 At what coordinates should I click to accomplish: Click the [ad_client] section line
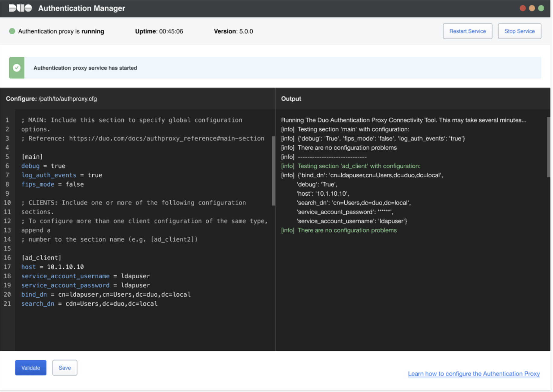[x=41, y=258]
